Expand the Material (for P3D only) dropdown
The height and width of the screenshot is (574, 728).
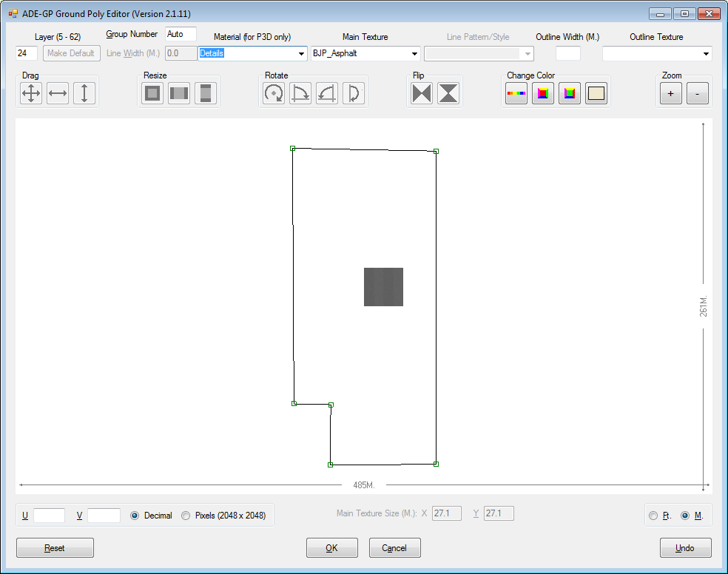click(x=300, y=53)
